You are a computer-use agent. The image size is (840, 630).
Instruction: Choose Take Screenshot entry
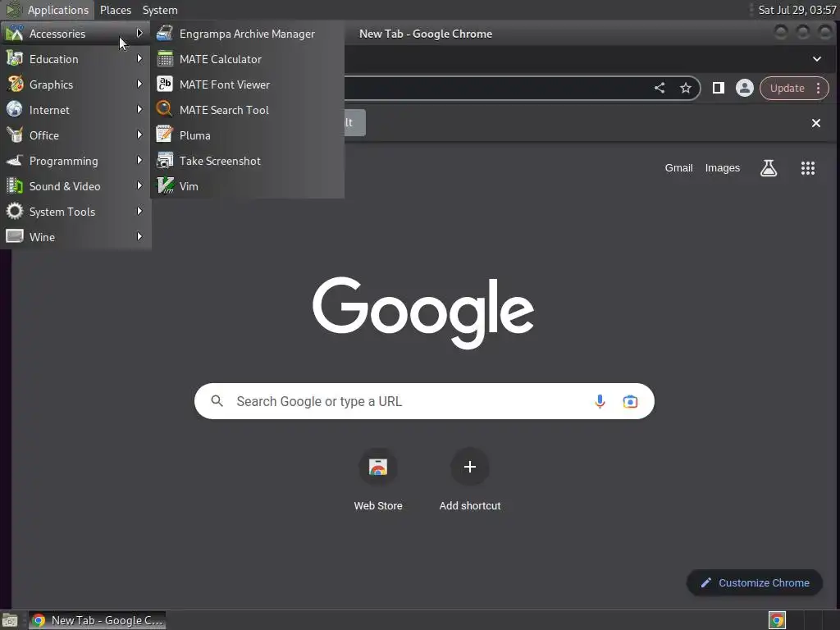(247, 161)
